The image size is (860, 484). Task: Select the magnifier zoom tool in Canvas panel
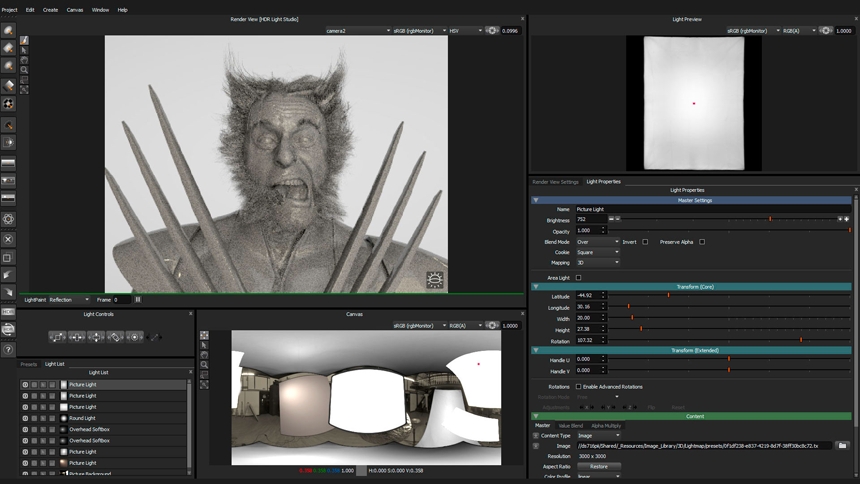click(x=204, y=365)
